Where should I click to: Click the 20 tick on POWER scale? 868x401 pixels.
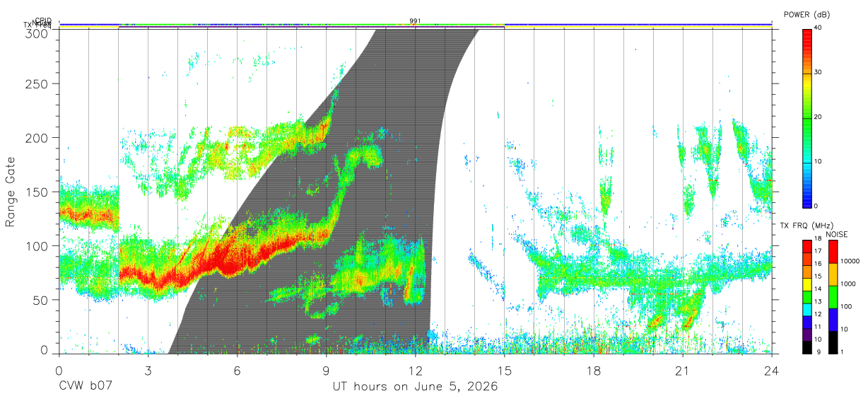pyautogui.click(x=818, y=117)
